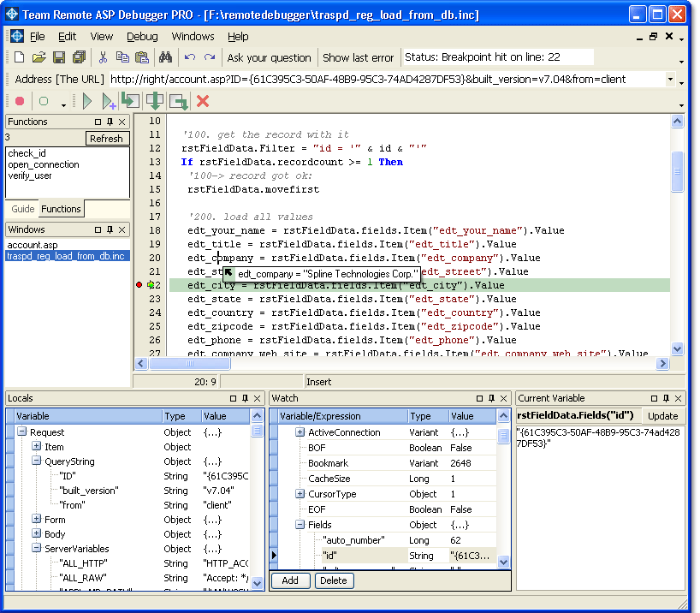Stop debugging with the red X icon
The height and width of the screenshot is (613, 700).
202,101
